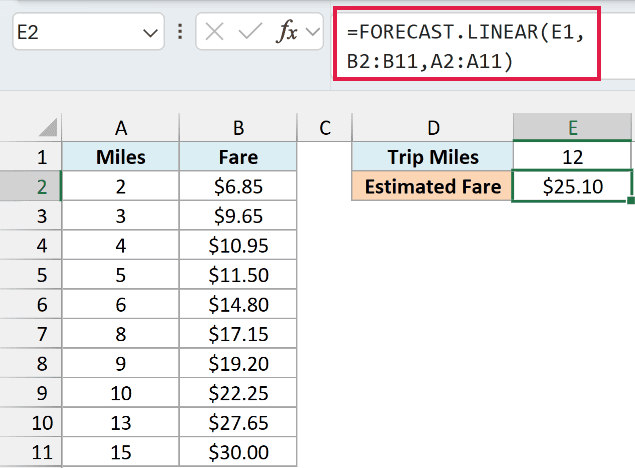
Task: Select row 2 header
Action: point(31,186)
